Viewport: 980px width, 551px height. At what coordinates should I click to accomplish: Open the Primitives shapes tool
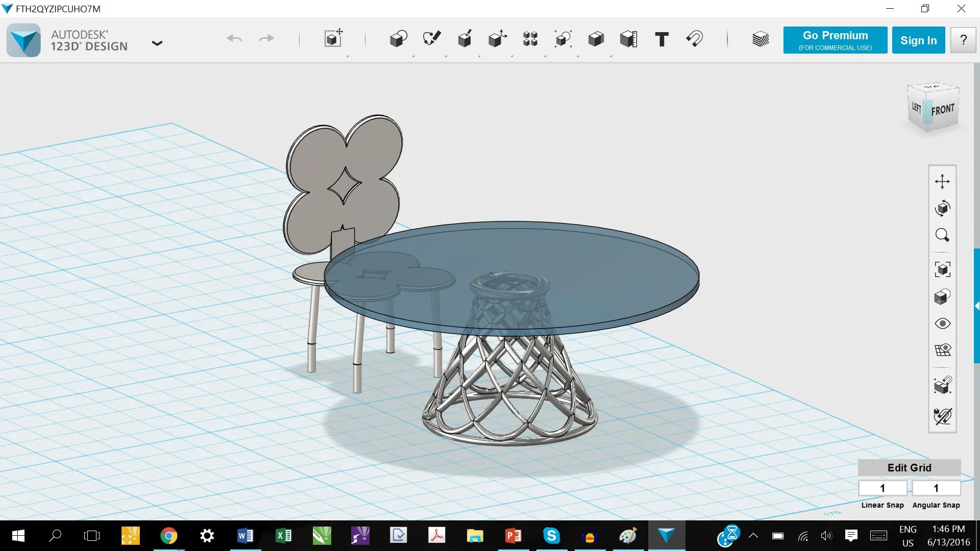(398, 39)
